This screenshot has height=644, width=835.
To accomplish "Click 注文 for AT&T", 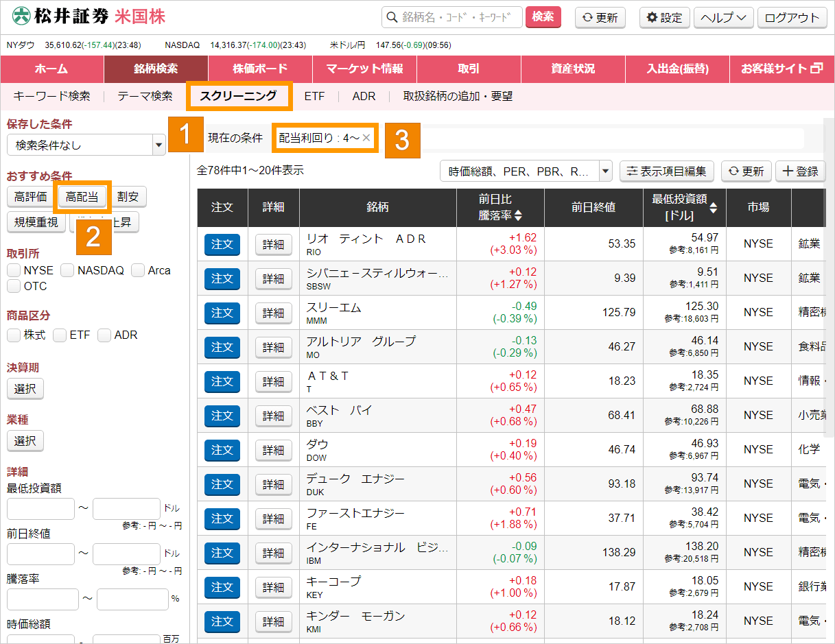I will 222,381.
